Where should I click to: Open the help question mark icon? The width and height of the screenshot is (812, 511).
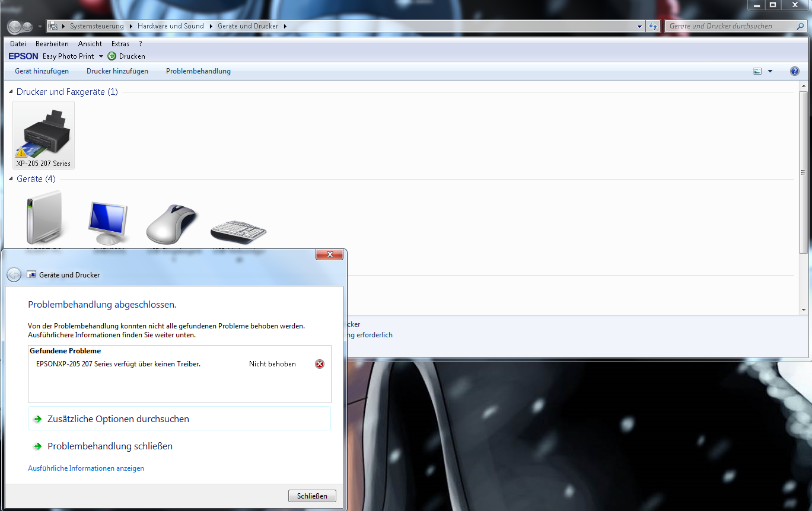[x=795, y=71]
